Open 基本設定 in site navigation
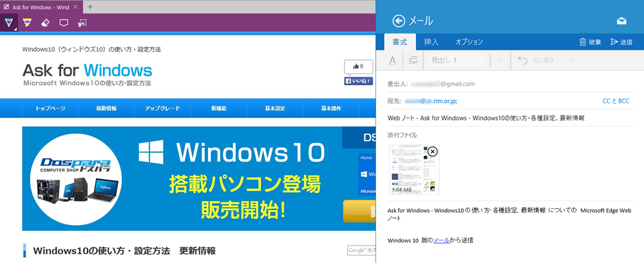Screen dimensions: 644x263 [275, 108]
